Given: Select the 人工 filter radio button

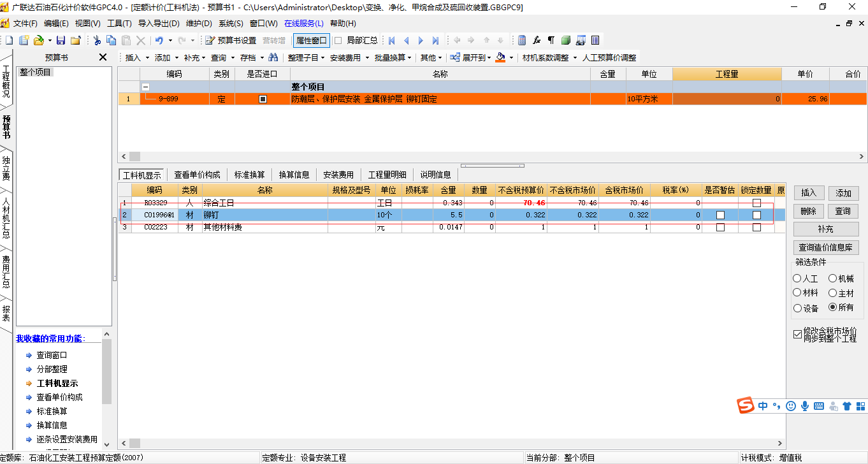Looking at the screenshot, I should point(797,279).
